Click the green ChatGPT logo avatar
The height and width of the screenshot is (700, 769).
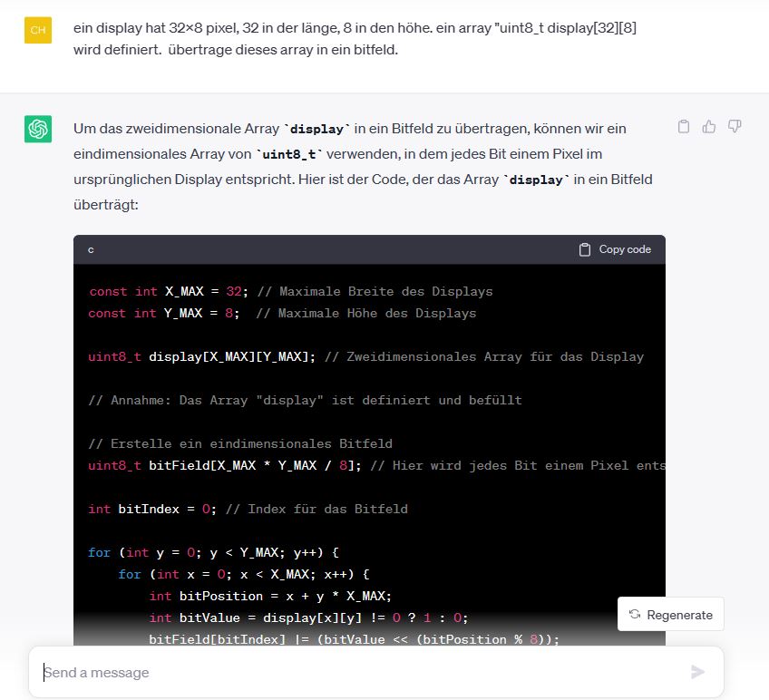coord(38,129)
